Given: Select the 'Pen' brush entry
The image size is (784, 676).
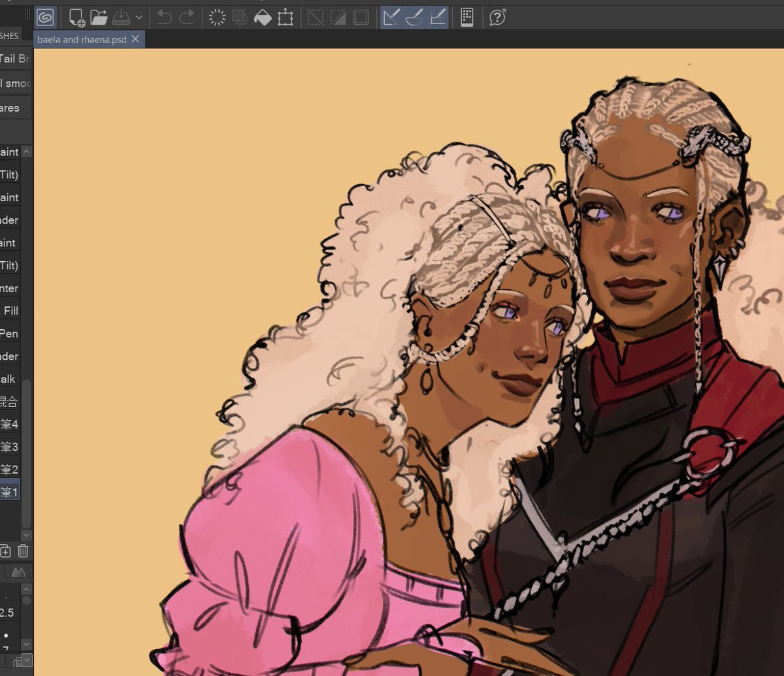Looking at the screenshot, I should [x=10, y=334].
